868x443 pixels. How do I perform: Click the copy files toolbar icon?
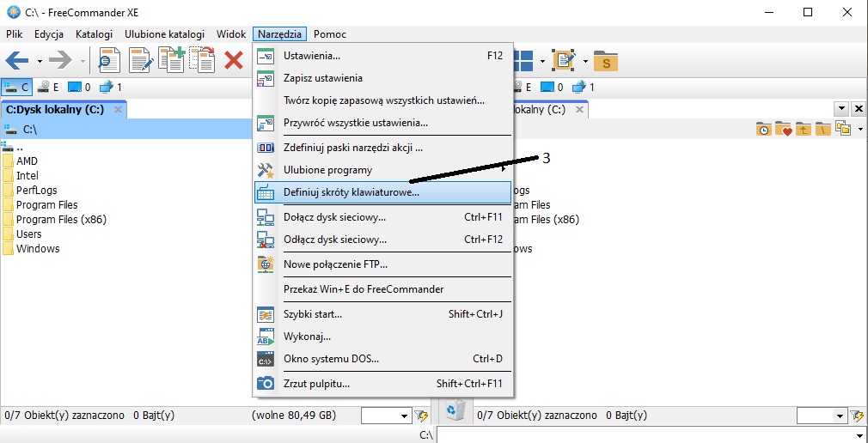click(171, 59)
